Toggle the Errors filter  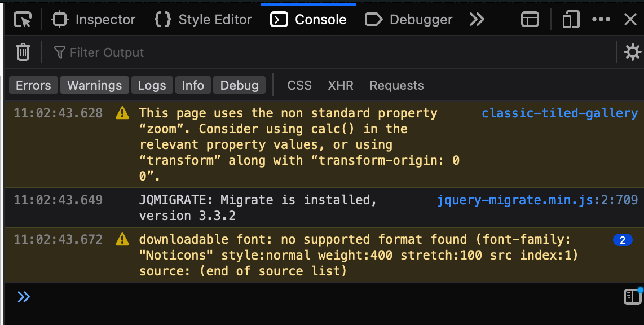[33, 85]
